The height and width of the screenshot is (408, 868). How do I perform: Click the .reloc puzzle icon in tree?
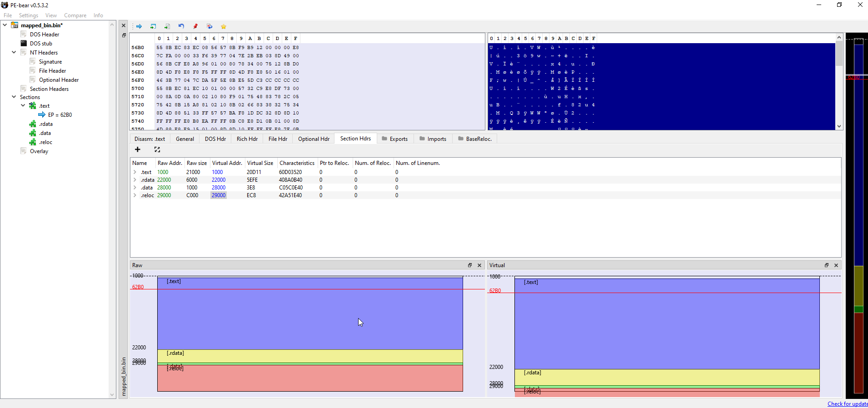click(33, 142)
